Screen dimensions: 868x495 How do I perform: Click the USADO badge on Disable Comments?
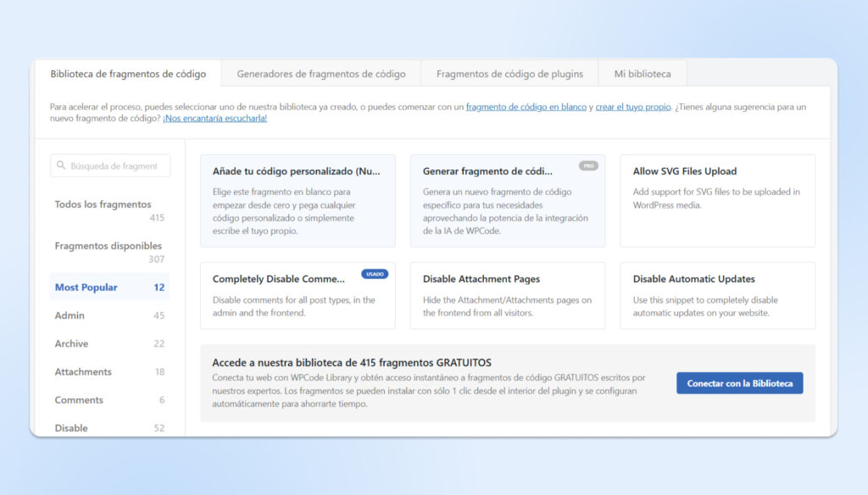[375, 274]
